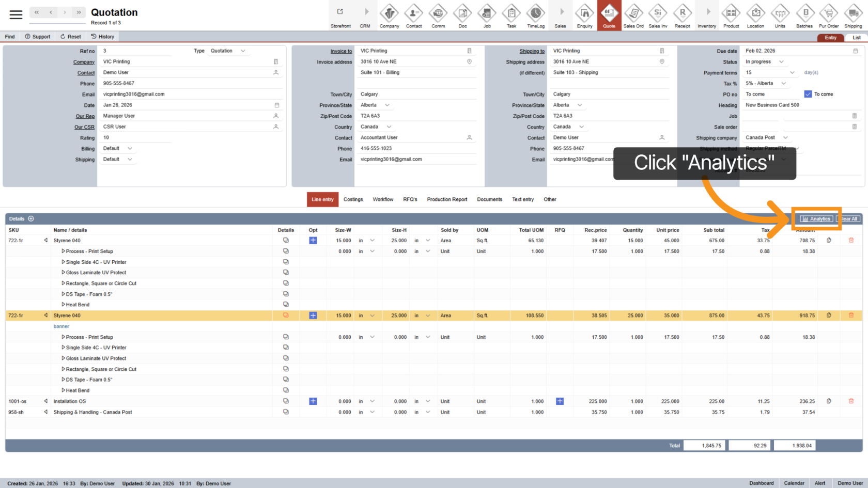Open the TimeLog module icon
The height and width of the screenshot is (488, 868).
click(535, 15)
